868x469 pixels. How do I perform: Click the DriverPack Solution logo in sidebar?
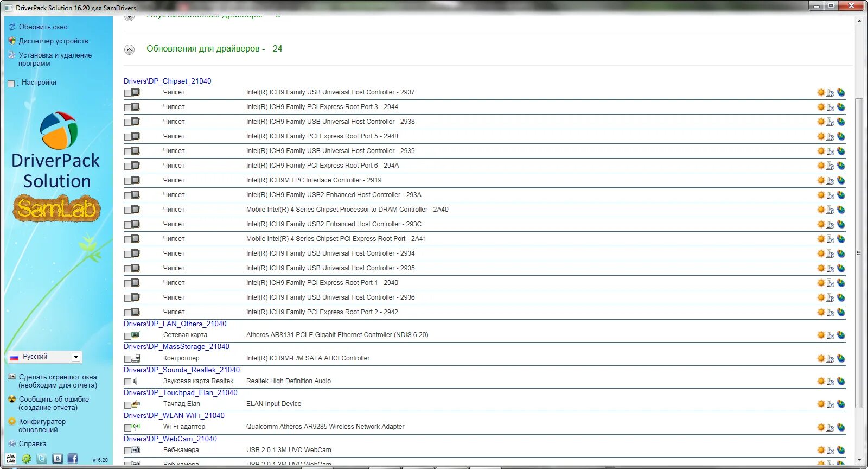[x=56, y=150]
